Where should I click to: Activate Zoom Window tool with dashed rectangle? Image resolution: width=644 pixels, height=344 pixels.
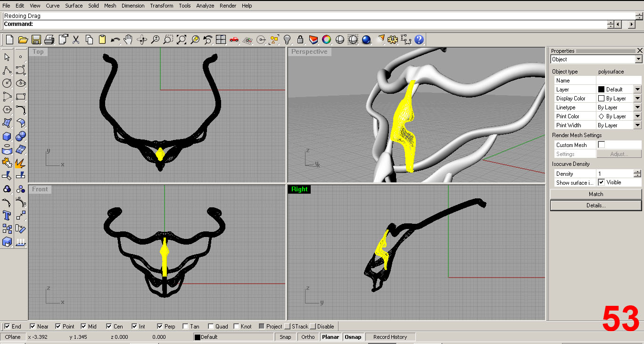168,40
